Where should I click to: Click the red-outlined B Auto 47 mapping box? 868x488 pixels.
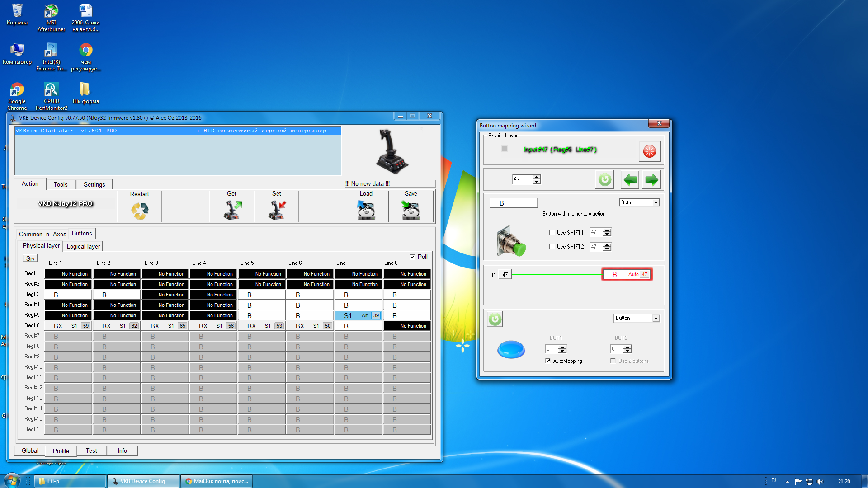tap(627, 274)
